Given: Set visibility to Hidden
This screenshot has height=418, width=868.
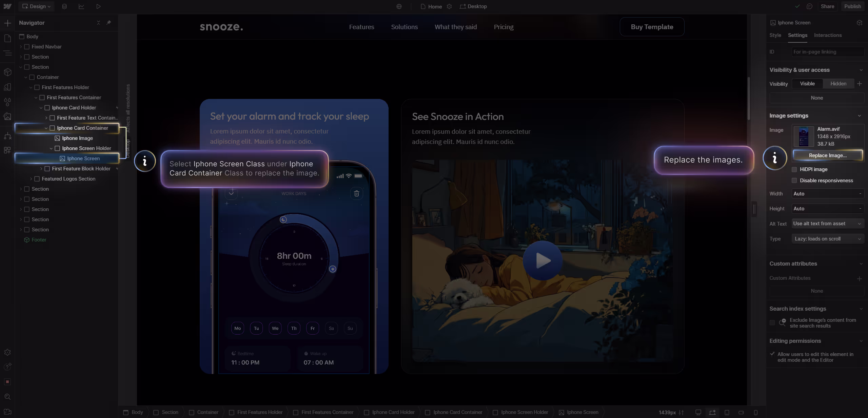Looking at the screenshot, I should (838, 84).
